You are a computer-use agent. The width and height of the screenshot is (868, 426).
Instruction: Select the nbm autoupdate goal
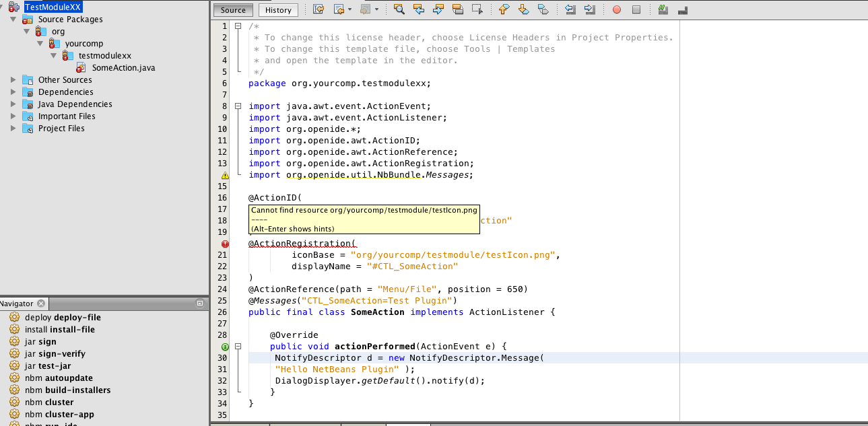pyautogui.click(x=59, y=378)
